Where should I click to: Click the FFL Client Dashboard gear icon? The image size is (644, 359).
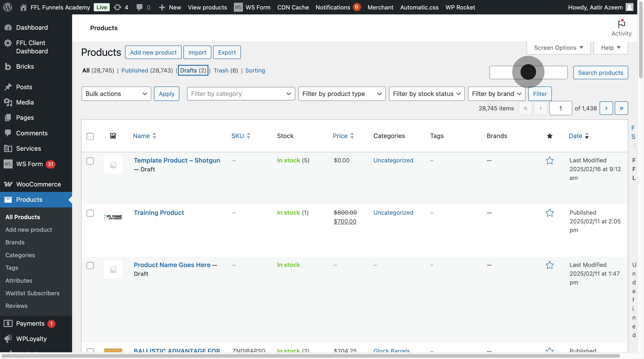8,43
